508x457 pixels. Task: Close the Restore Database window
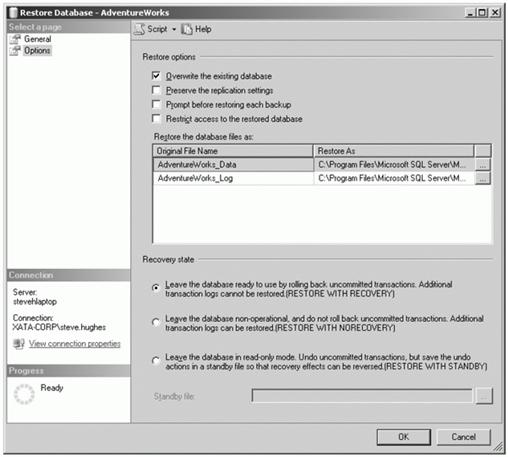pyautogui.click(x=495, y=13)
